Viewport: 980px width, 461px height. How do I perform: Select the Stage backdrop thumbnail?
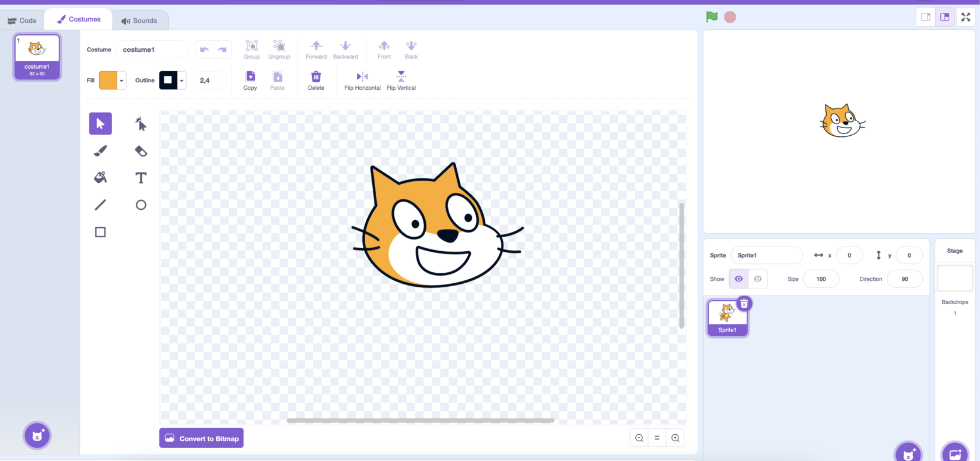point(955,279)
